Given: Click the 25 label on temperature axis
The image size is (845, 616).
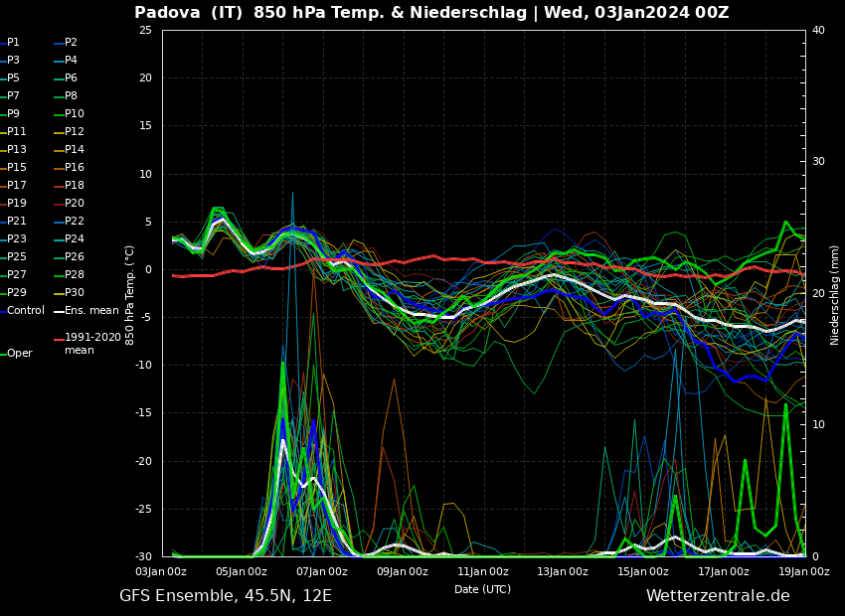Looking at the screenshot, I should point(145,30).
